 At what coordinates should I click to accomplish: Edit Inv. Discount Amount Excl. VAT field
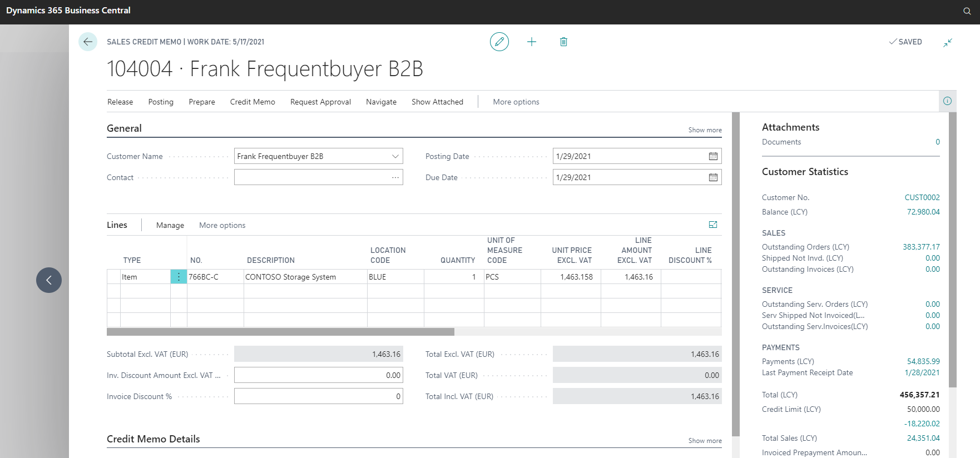pyautogui.click(x=319, y=375)
